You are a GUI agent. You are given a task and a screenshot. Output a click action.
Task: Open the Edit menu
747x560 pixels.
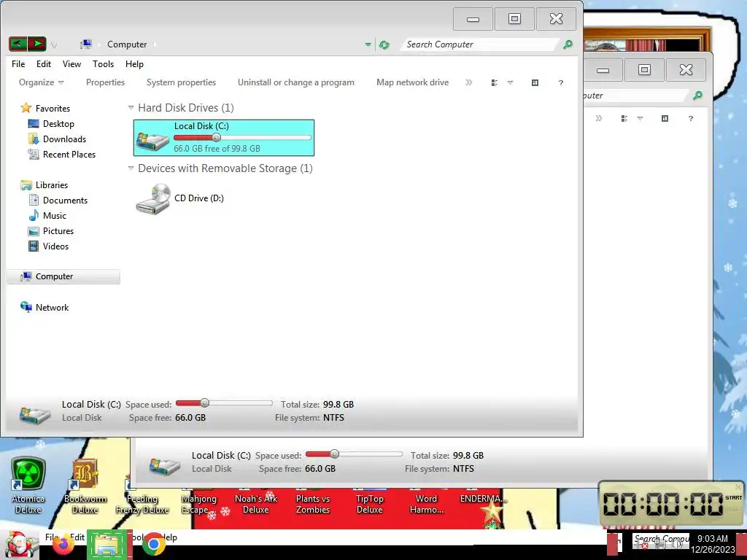coord(43,64)
